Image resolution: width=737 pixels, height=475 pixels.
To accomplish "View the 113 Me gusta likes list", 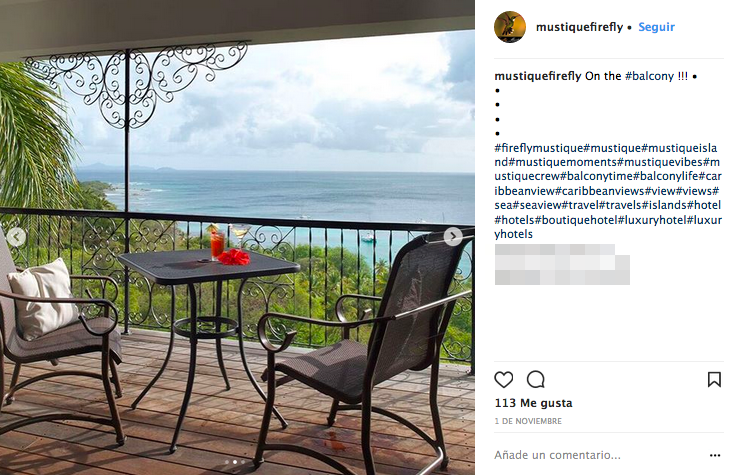I will click(x=533, y=403).
